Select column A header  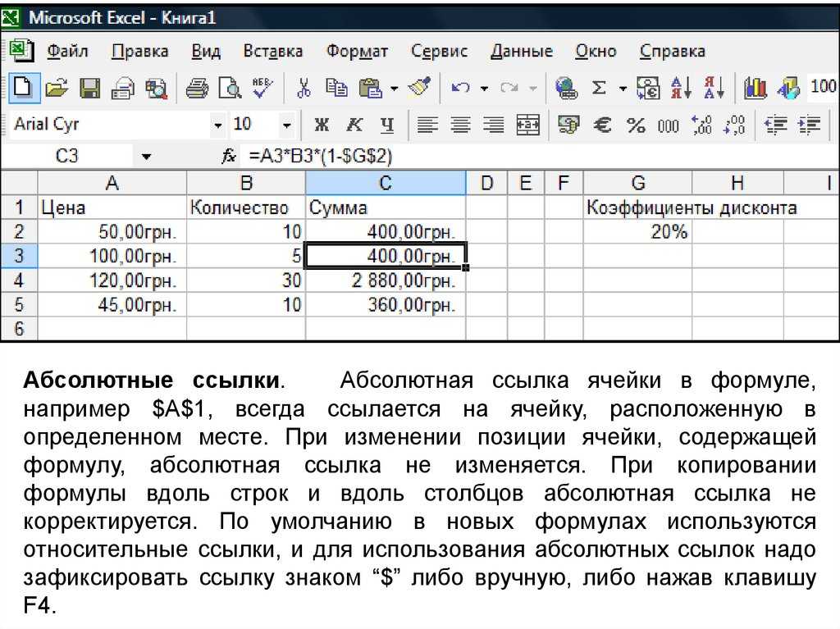112,183
